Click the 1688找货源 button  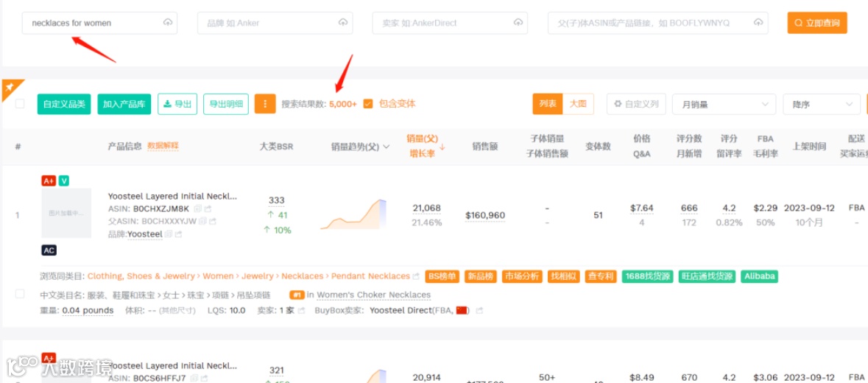pos(648,276)
